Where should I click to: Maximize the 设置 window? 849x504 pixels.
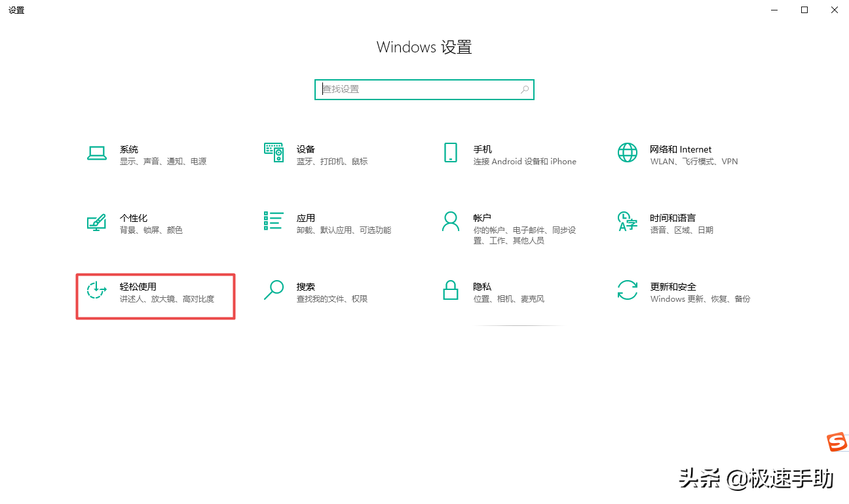(x=804, y=10)
